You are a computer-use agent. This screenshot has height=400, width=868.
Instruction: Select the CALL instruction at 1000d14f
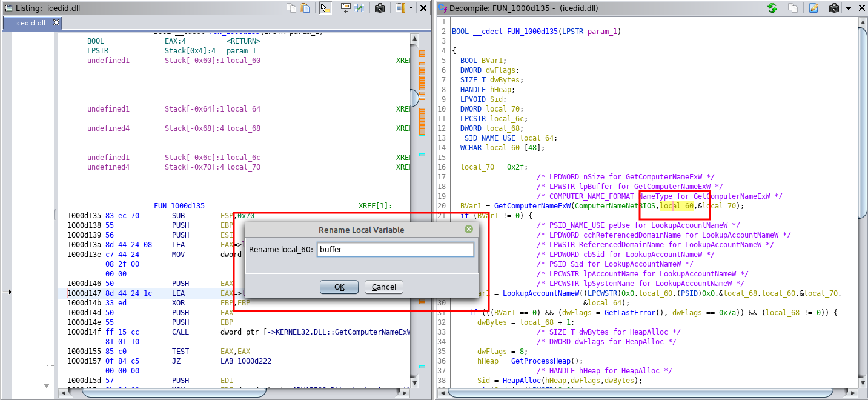click(x=181, y=332)
